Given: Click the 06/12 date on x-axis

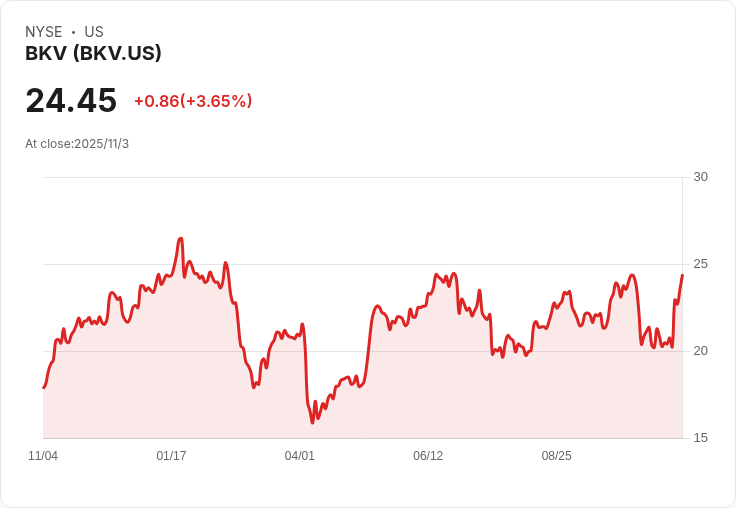Looking at the screenshot, I should coord(428,456).
